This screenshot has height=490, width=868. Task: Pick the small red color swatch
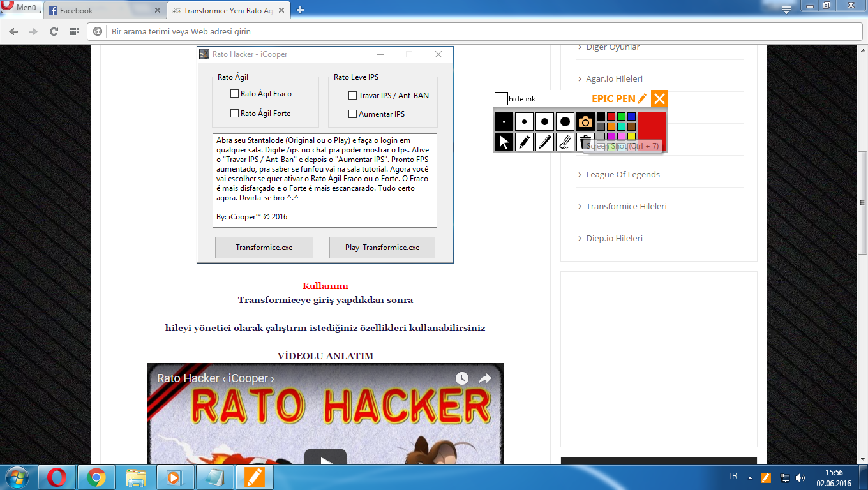click(611, 116)
